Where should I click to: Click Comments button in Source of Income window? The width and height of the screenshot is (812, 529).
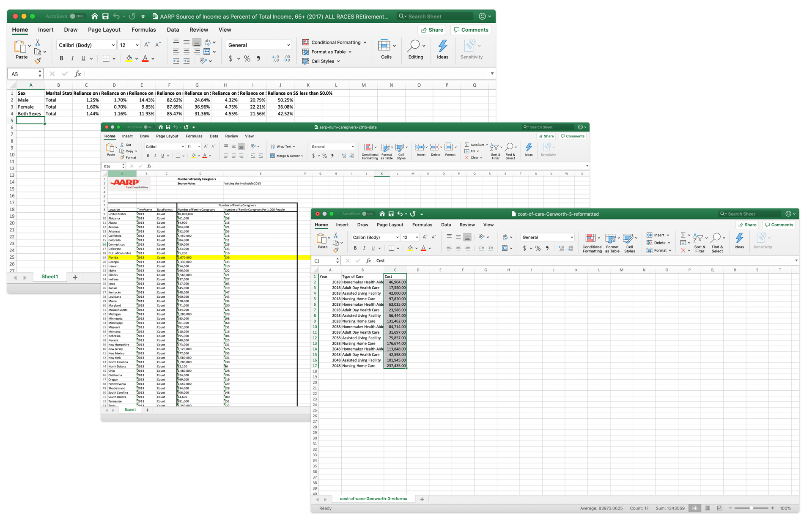click(x=471, y=30)
